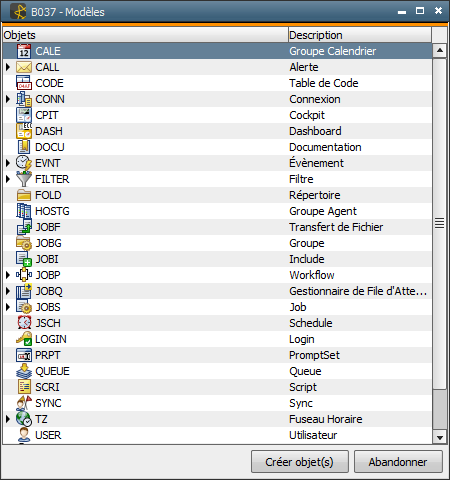Click the JOBF file transfer icon
This screenshot has height=480, width=450.
[x=24, y=227]
